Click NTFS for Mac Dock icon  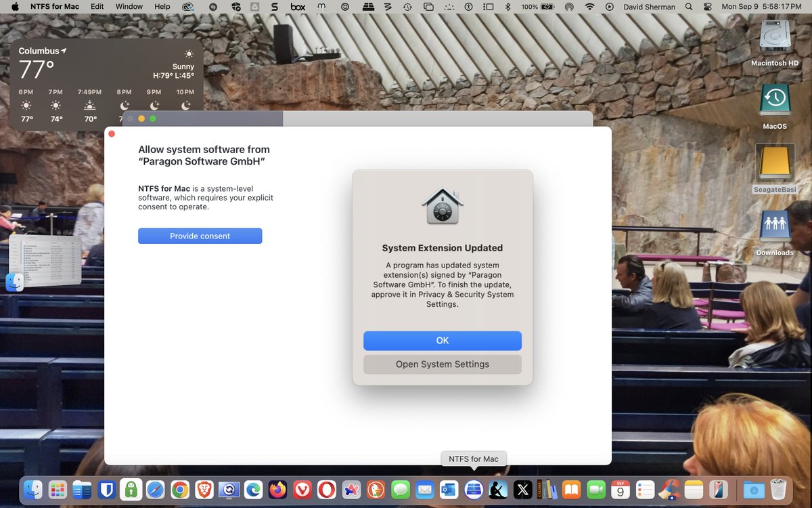tap(474, 489)
